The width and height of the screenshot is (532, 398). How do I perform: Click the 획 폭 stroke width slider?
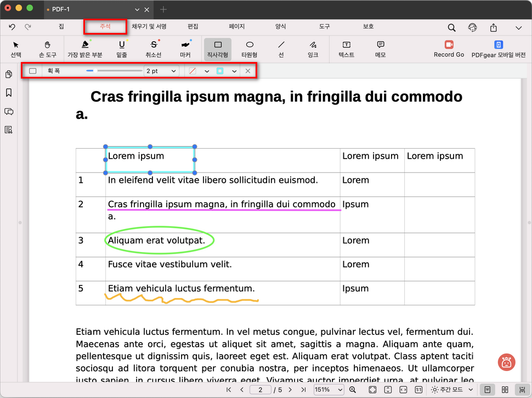point(114,71)
